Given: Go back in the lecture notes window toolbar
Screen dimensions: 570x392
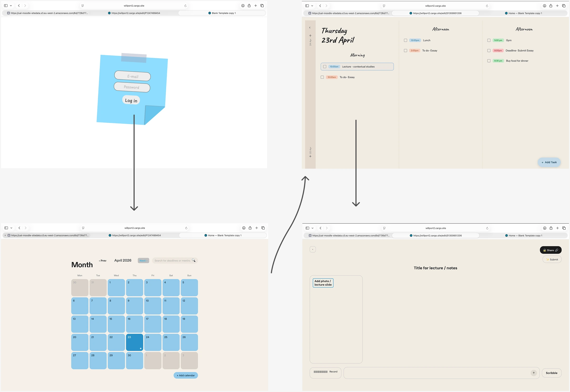Looking at the screenshot, I should (320, 228).
